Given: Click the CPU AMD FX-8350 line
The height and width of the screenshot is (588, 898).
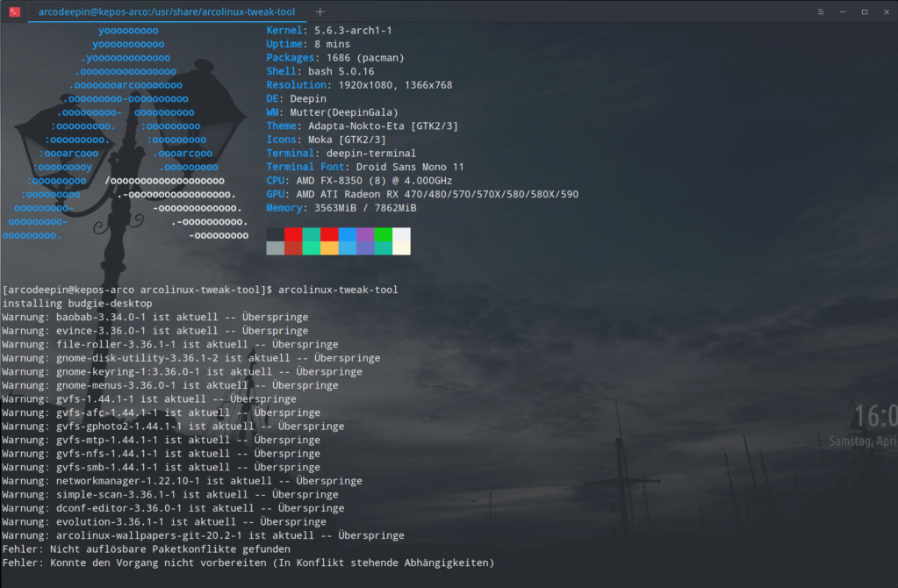Looking at the screenshot, I should click(359, 181).
